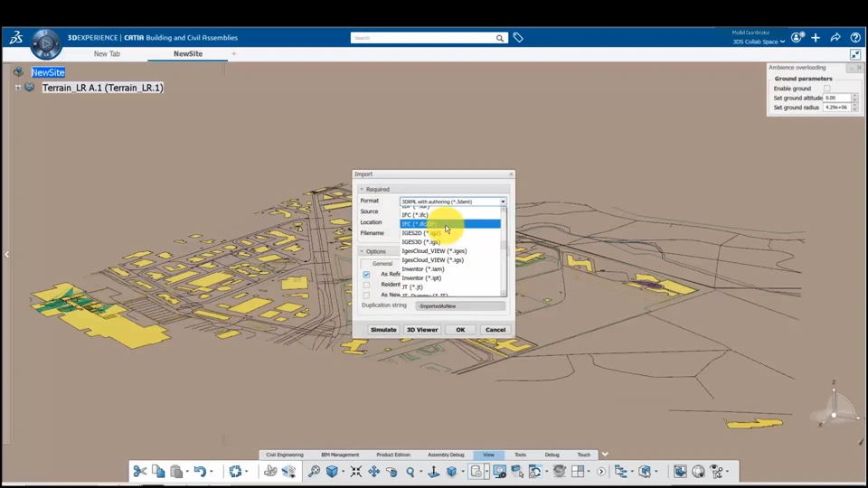This screenshot has width=868, height=488.
Task: Click the Set ground altitude field
Action: pos(837,98)
